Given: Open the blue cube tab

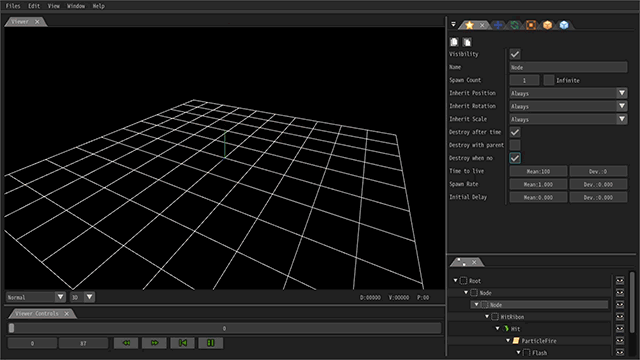Looking at the screenshot, I should tap(564, 25).
